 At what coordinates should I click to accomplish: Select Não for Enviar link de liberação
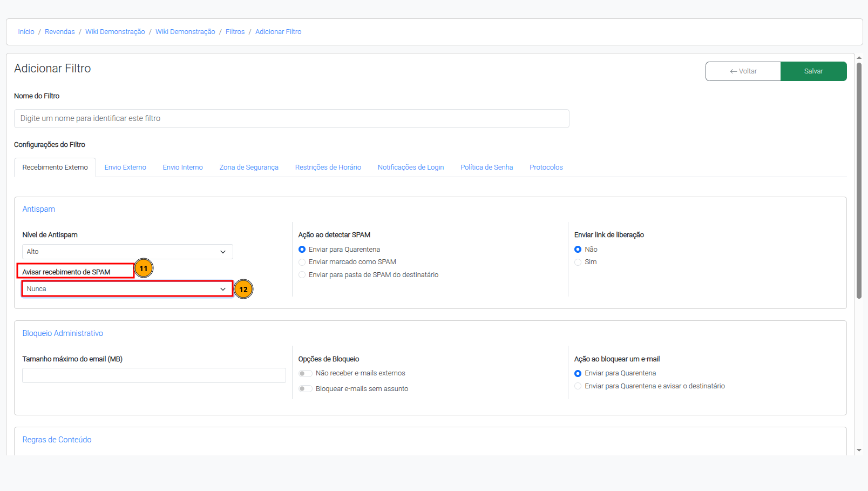578,250
